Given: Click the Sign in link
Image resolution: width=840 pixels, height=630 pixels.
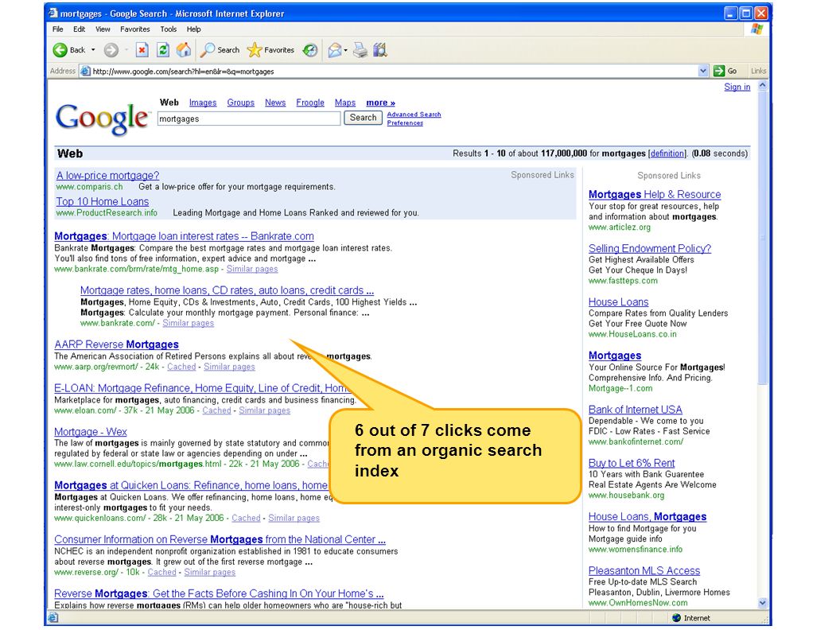Looking at the screenshot, I should coord(737,87).
